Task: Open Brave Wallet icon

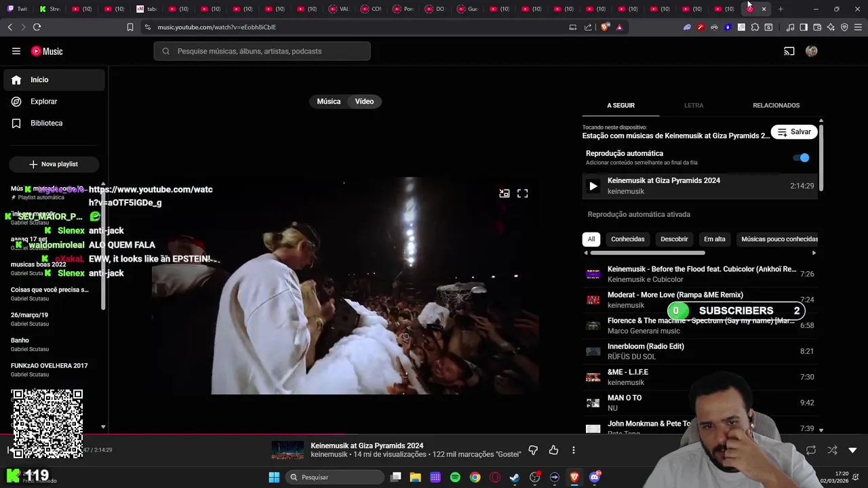Action: 817,27
